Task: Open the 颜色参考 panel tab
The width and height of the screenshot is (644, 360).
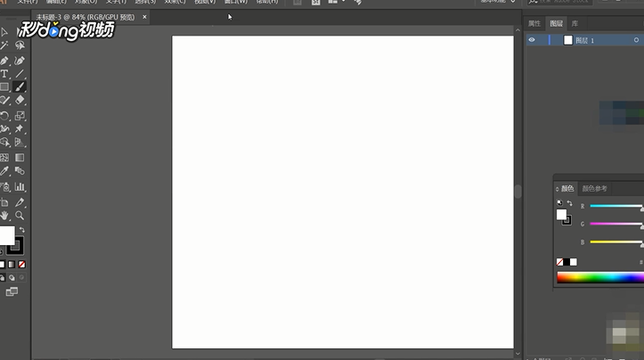Action: pos(594,188)
